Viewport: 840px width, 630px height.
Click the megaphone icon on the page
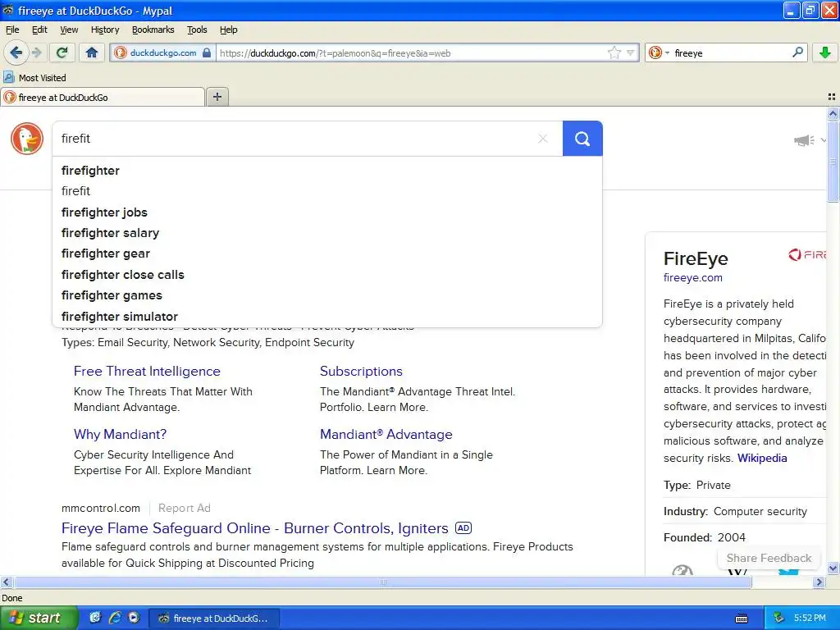(804, 140)
